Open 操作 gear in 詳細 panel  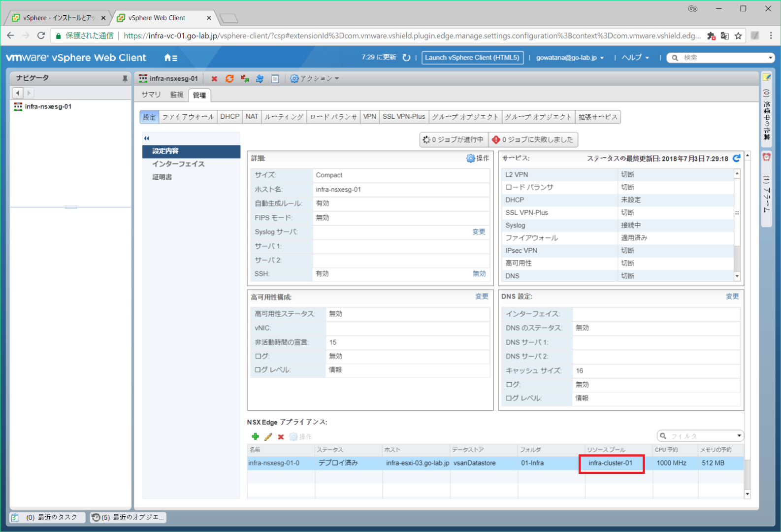click(478, 158)
